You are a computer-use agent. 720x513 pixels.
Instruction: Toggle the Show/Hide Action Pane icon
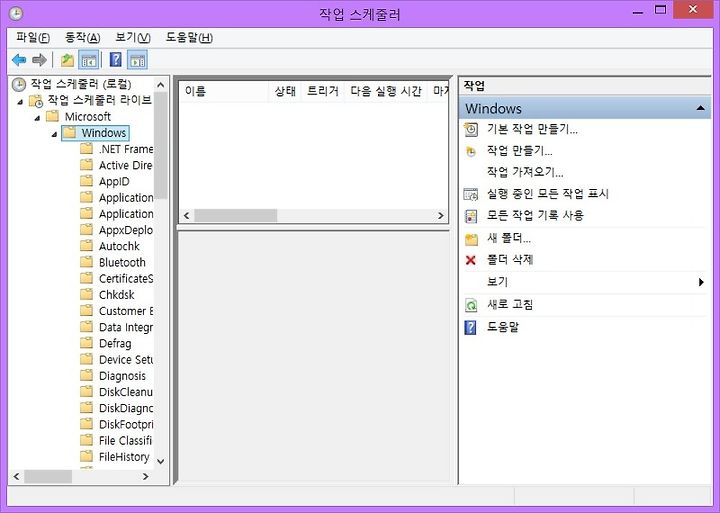pyautogui.click(x=137, y=60)
